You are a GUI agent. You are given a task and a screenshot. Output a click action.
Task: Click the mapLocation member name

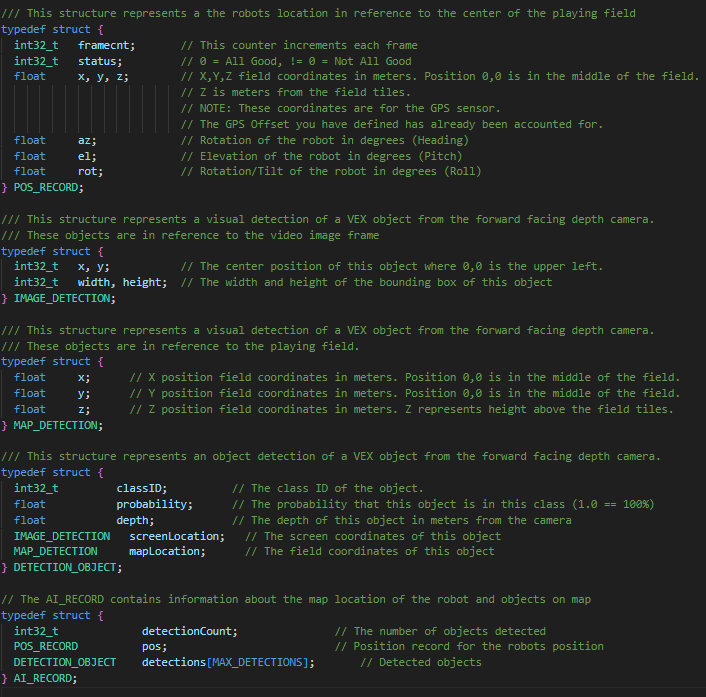[x=164, y=551]
